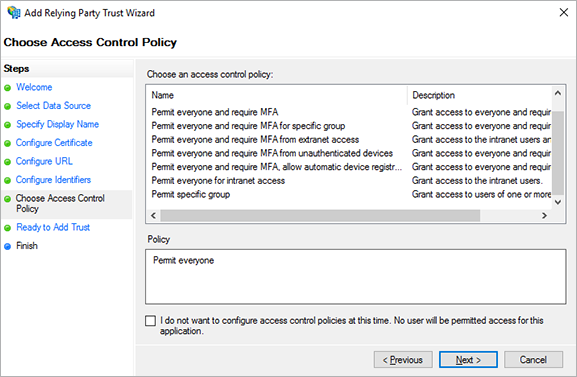Click the Next button
This screenshot has height=377, width=577.
(468, 360)
